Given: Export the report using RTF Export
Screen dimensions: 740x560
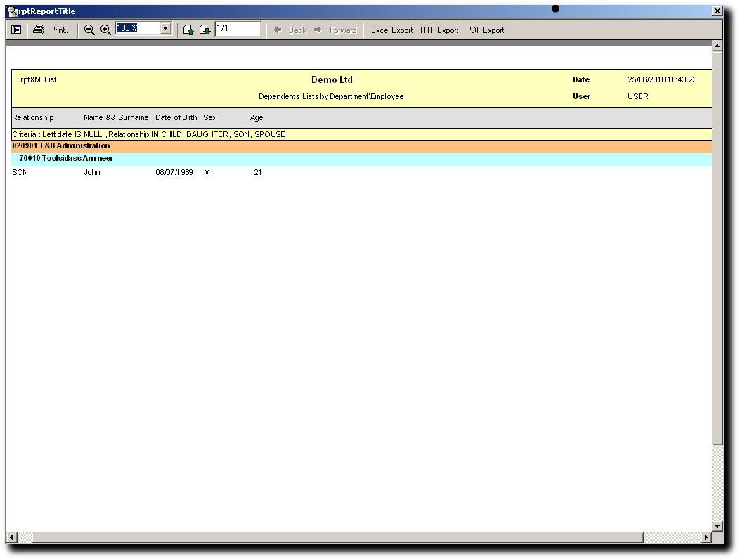Looking at the screenshot, I should [x=439, y=30].
